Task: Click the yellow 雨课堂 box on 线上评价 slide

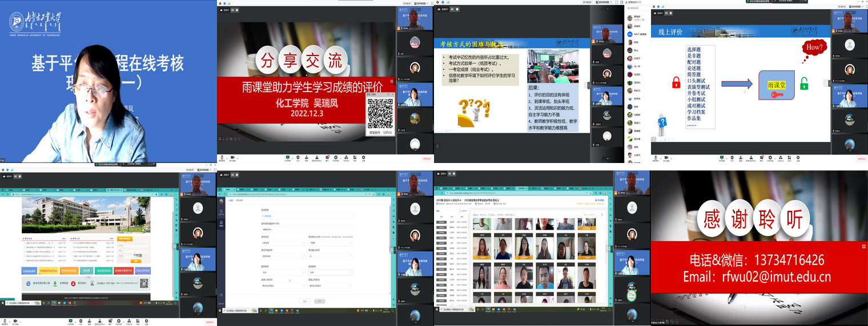Action: 776,85
